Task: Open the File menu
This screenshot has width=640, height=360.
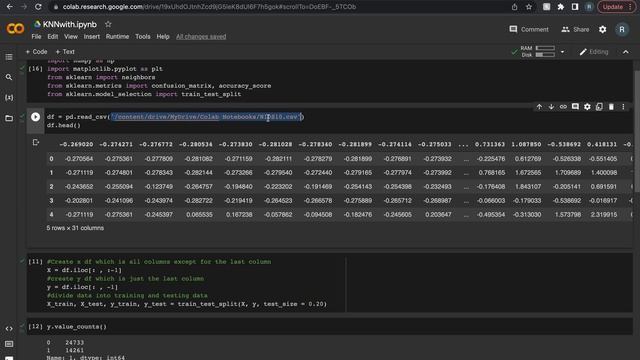Action: (x=36, y=37)
